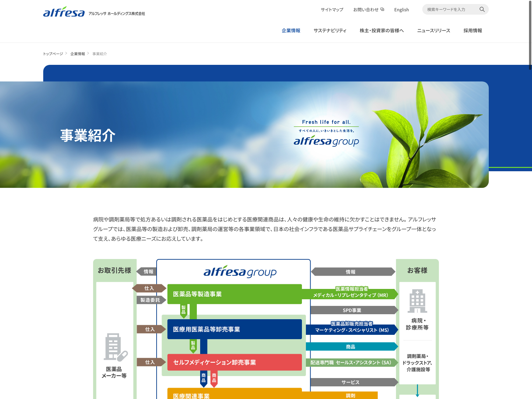
Task: Click the alfresa logo in header
Action: [64, 12]
